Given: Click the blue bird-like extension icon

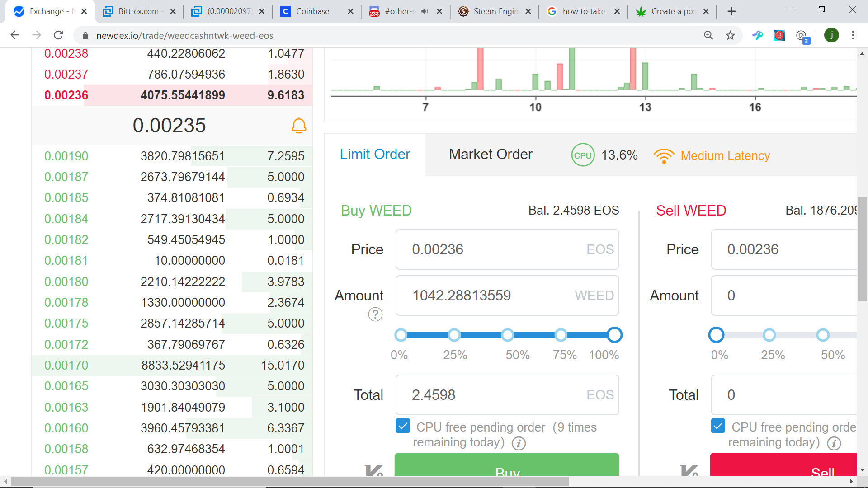Looking at the screenshot, I should tap(758, 35).
